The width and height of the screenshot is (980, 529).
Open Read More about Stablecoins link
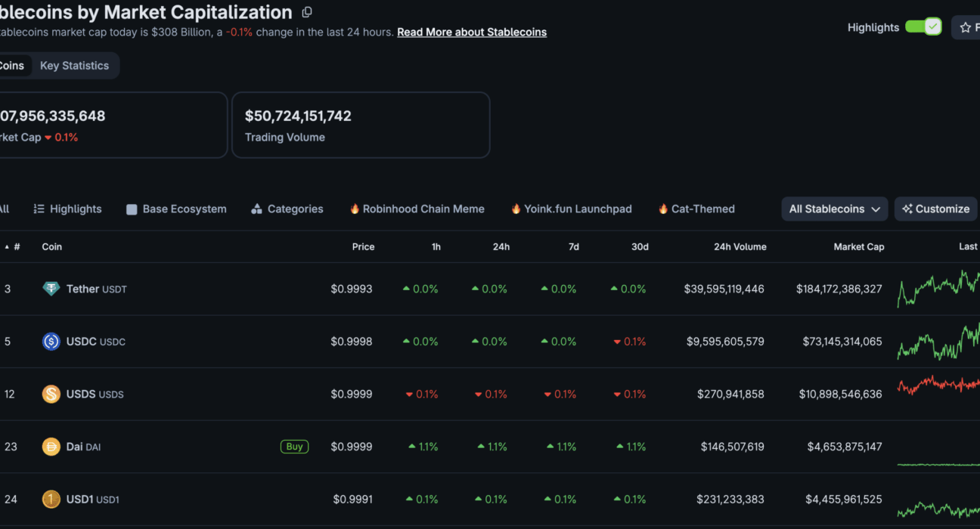point(472,32)
